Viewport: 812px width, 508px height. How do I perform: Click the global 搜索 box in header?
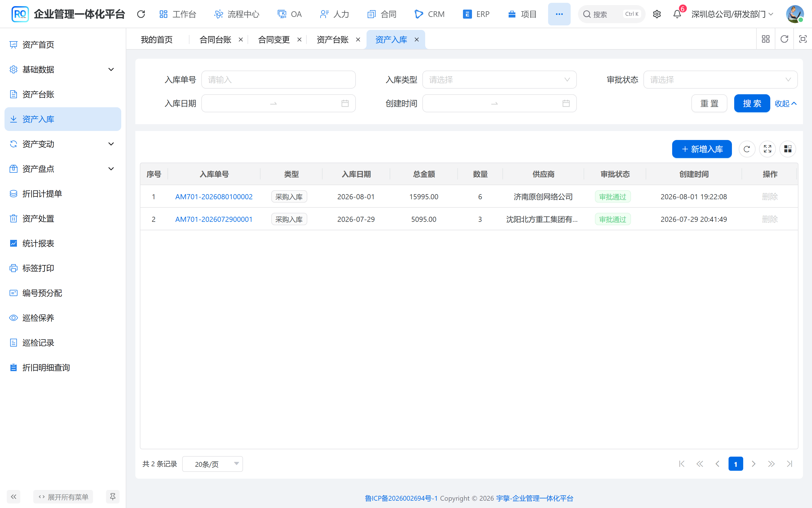(611, 14)
